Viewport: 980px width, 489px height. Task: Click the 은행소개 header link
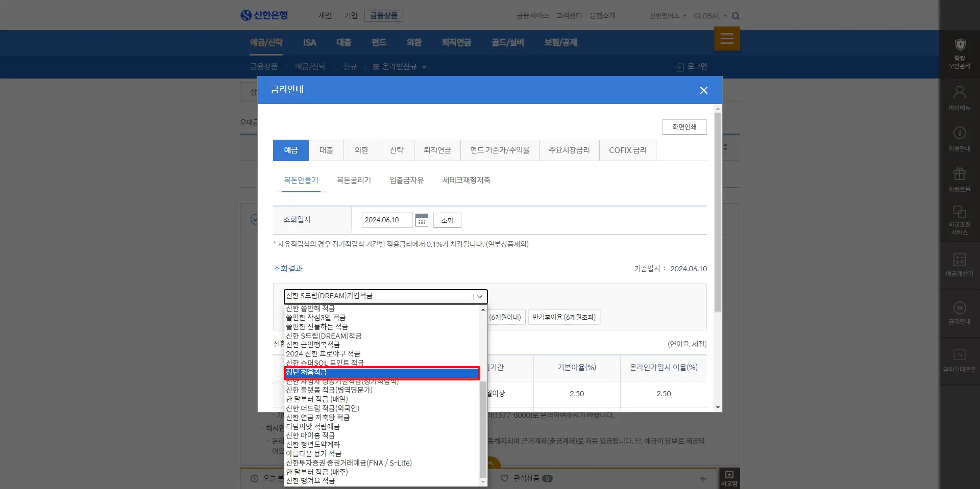(603, 16)
